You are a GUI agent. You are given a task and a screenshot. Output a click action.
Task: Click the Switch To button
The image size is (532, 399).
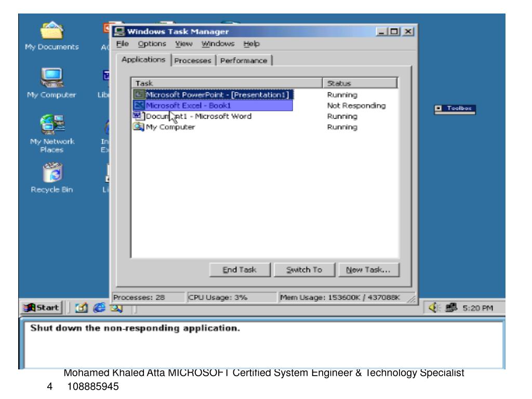[304, 270]
